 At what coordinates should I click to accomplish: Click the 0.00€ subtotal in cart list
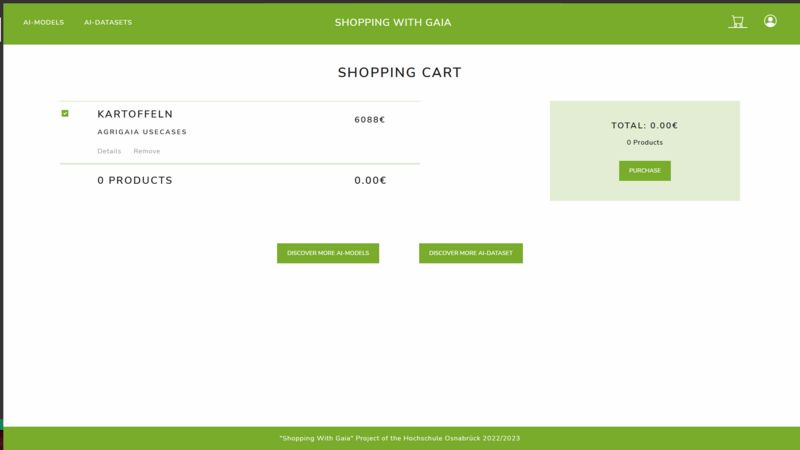point(370,181)
